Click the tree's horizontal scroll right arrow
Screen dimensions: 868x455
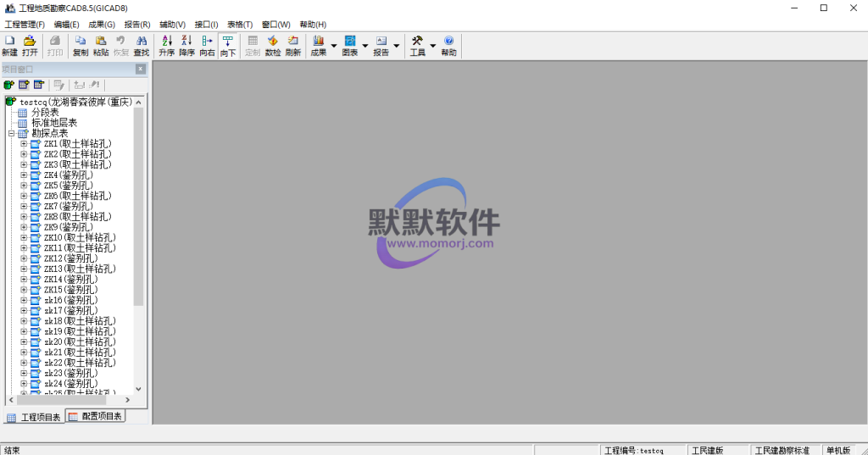pos(128,400)
